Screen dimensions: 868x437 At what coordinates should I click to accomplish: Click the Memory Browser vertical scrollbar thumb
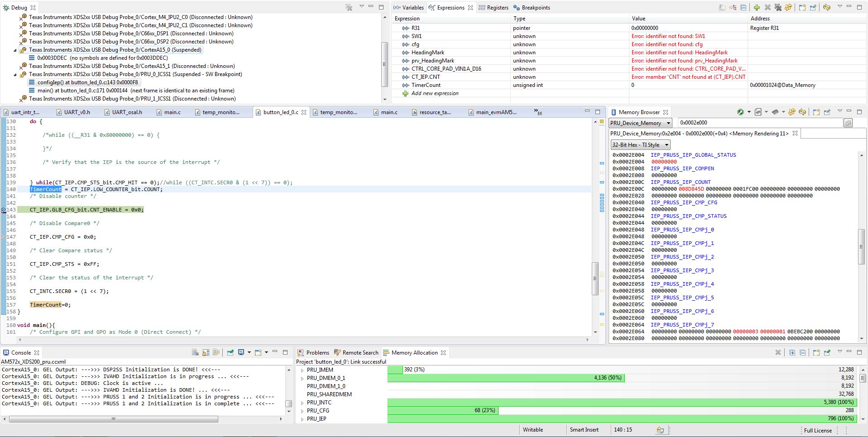[x=861, y=247]
